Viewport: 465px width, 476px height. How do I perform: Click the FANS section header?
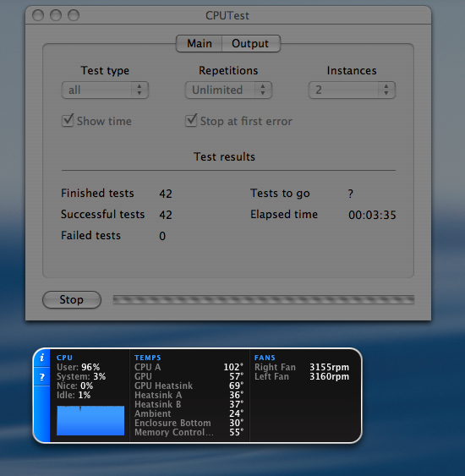click(265, 358)
